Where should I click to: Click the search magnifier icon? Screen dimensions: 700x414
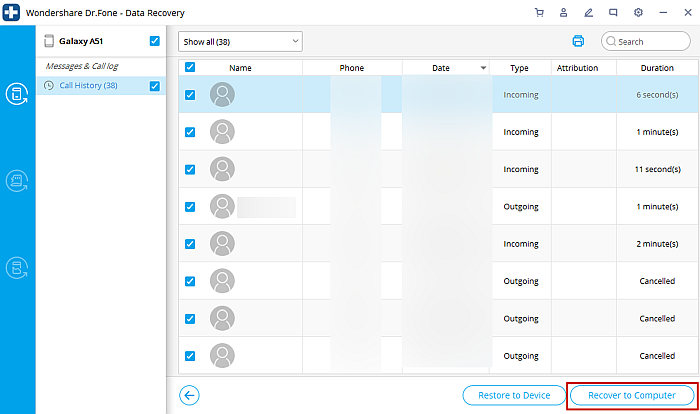[x=611, y=41]
